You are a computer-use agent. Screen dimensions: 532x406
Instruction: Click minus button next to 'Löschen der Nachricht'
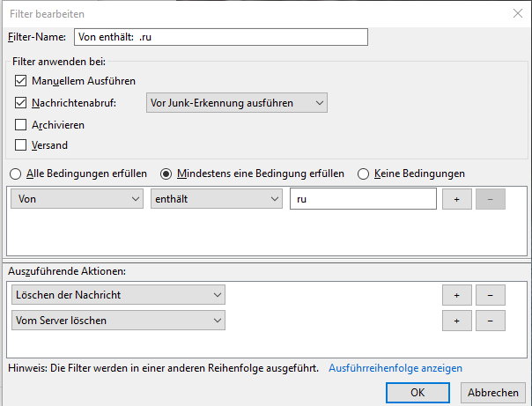[490, 294]
